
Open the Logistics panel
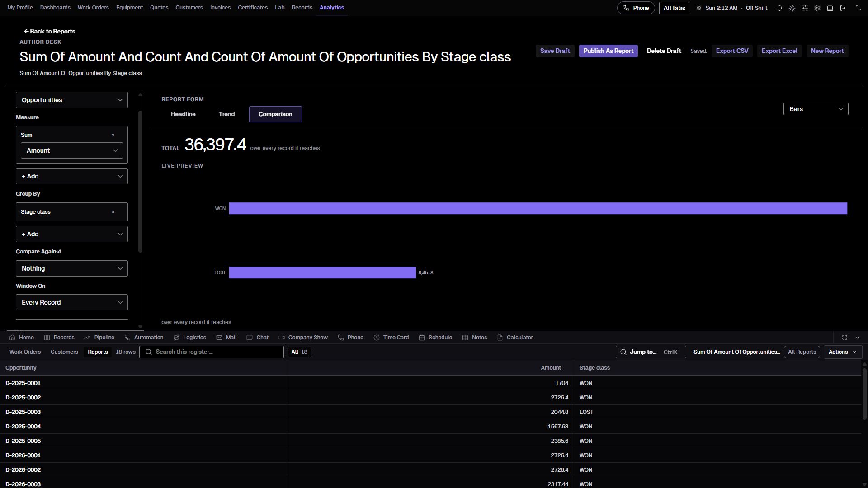click(x=190, y=338)
